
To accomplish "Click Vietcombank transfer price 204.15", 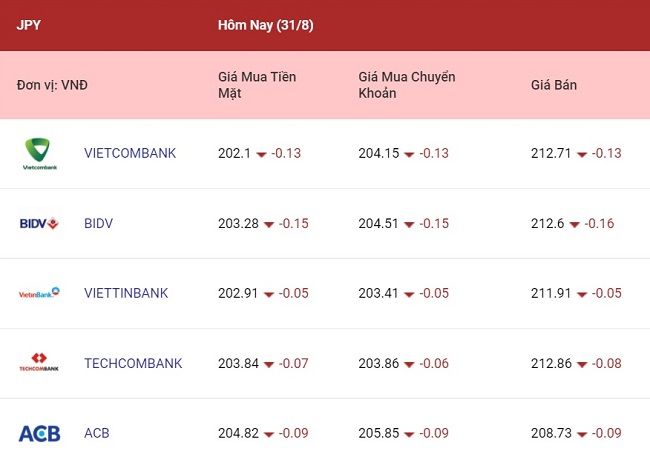I will coord(378,153).
